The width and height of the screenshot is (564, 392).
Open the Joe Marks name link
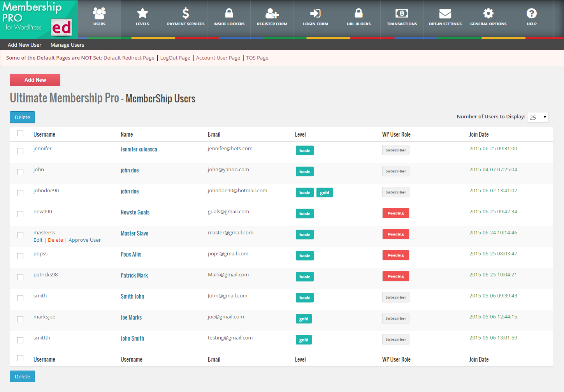[x=131, y=318]
